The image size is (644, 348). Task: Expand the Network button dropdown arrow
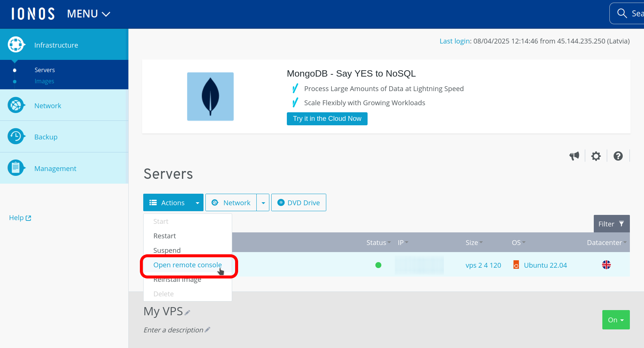pos(263,203)
